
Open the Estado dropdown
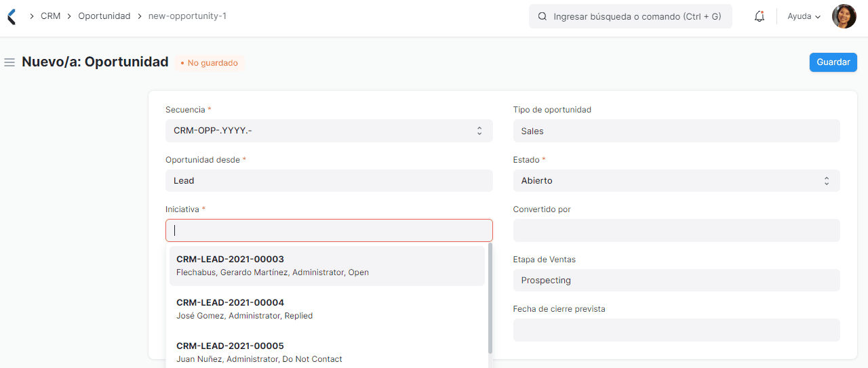pyautogui.click(x=676, y=181)
